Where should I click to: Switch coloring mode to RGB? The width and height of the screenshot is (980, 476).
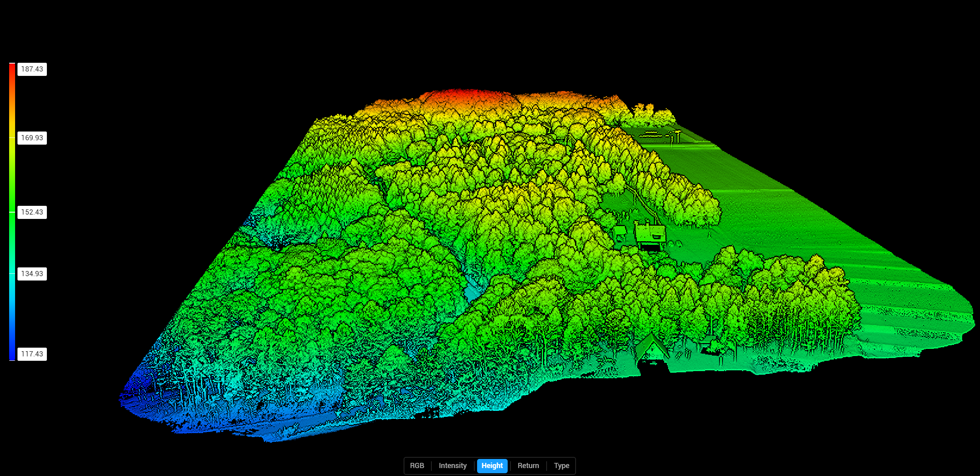(417, 466)
